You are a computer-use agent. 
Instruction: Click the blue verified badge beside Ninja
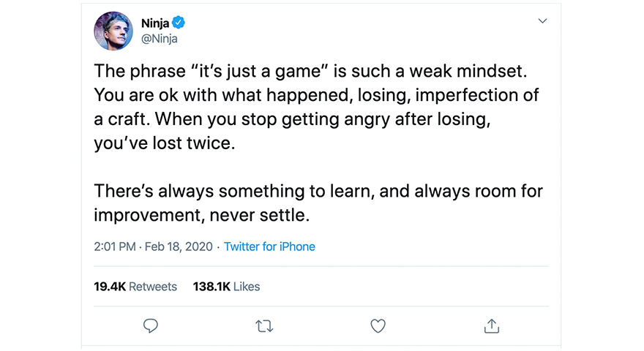tap(178, 23)
